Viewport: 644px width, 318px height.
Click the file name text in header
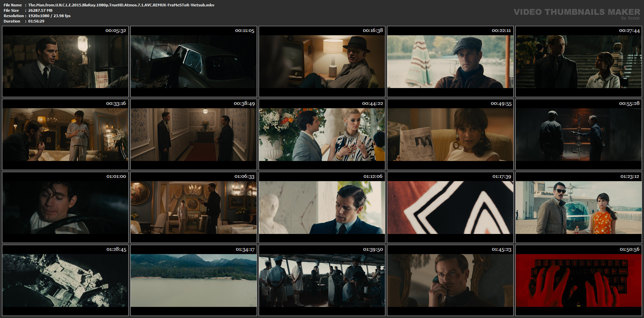click(121, 5)
